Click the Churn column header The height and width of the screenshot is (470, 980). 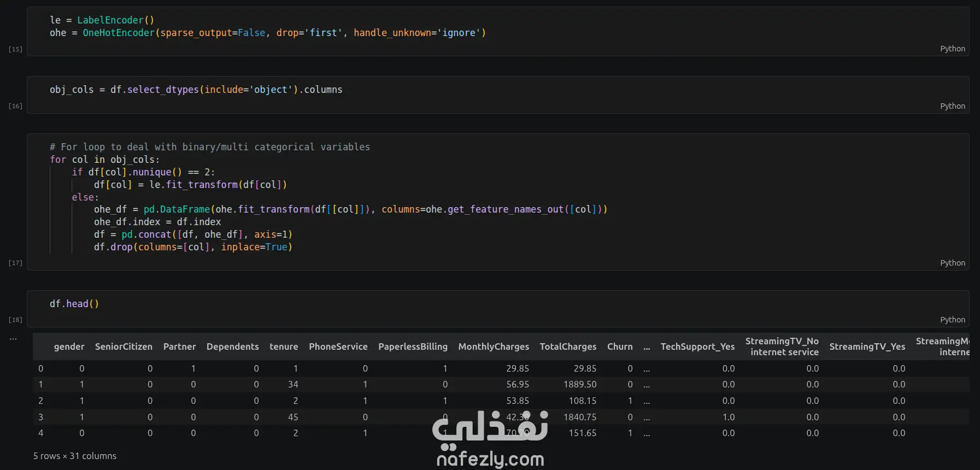(x=620, y=346)
